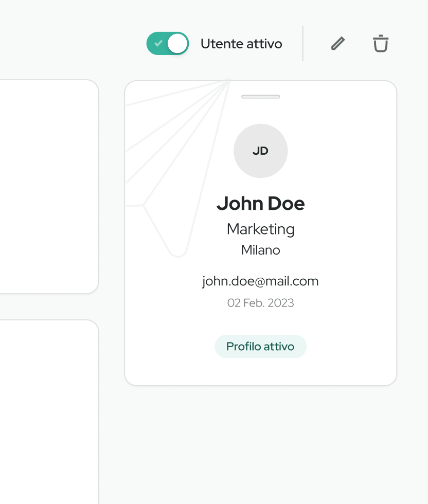Screen dimensions: 428x504
Task: Click the 02 Feb. 2023 date
Action: click(260, 303)
